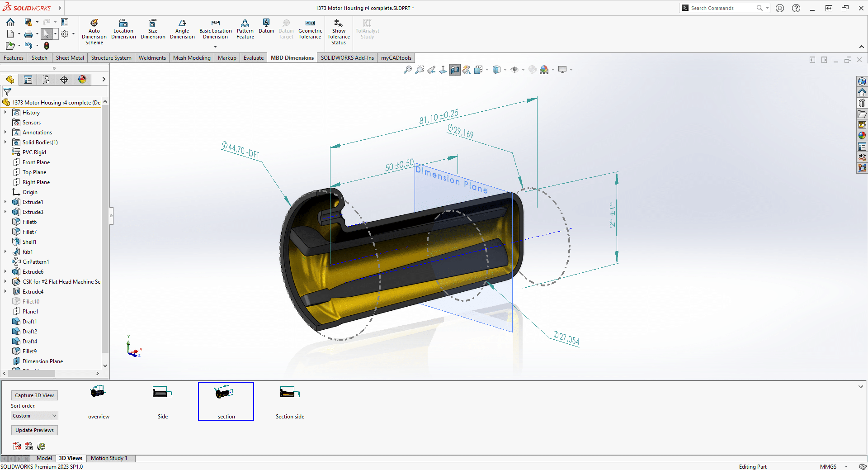This screenshot has width=868, height=470.
Task: Open Appearances tab in task pane
Action: 862,136
